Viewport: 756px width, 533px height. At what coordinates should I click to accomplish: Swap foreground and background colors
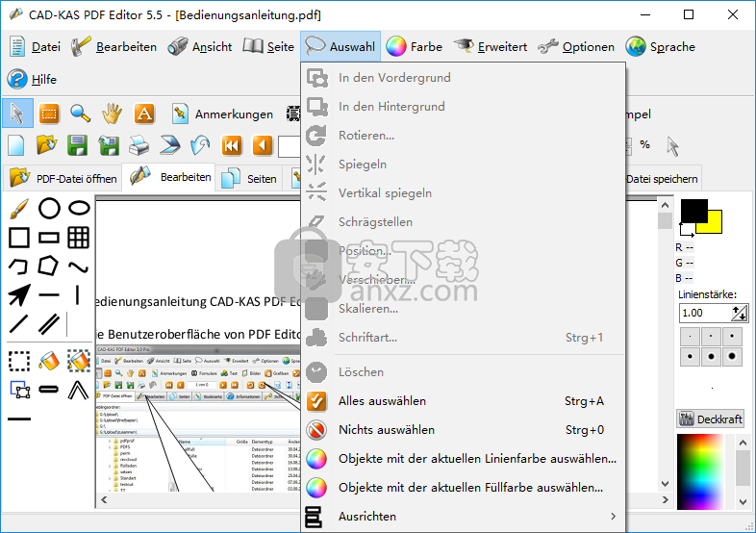(x=687, y=230)
